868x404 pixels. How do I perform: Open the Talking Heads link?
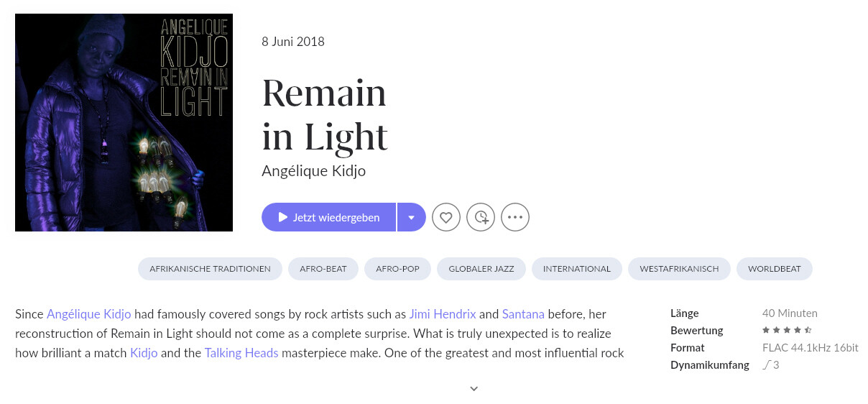(241, 354)
